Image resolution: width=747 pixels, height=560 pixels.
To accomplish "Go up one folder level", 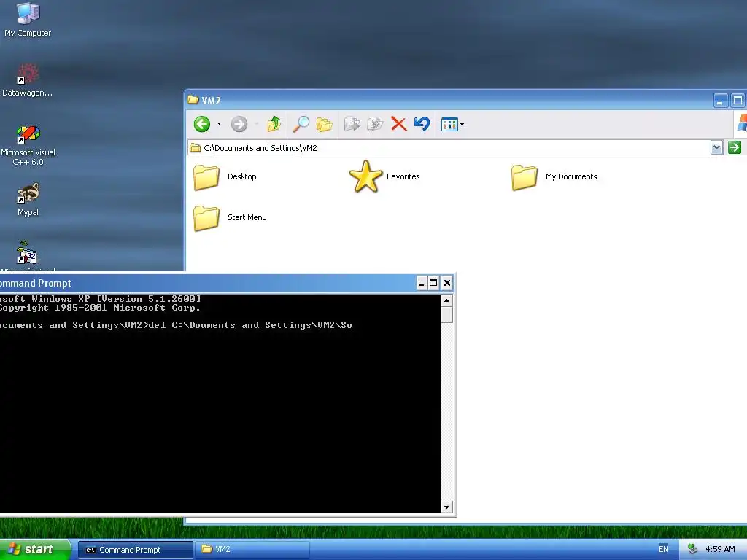I will 274,124.
